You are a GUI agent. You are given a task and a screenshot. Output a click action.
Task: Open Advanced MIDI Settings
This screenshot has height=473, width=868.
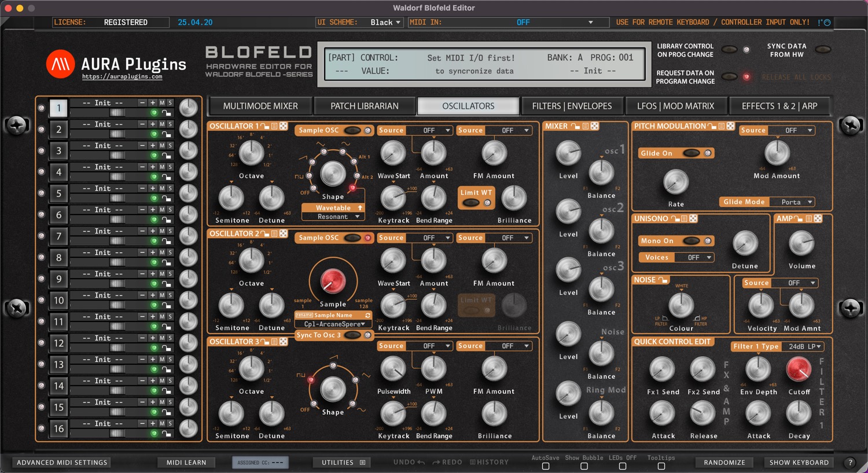pyautogui.click(x=62, y=463)
